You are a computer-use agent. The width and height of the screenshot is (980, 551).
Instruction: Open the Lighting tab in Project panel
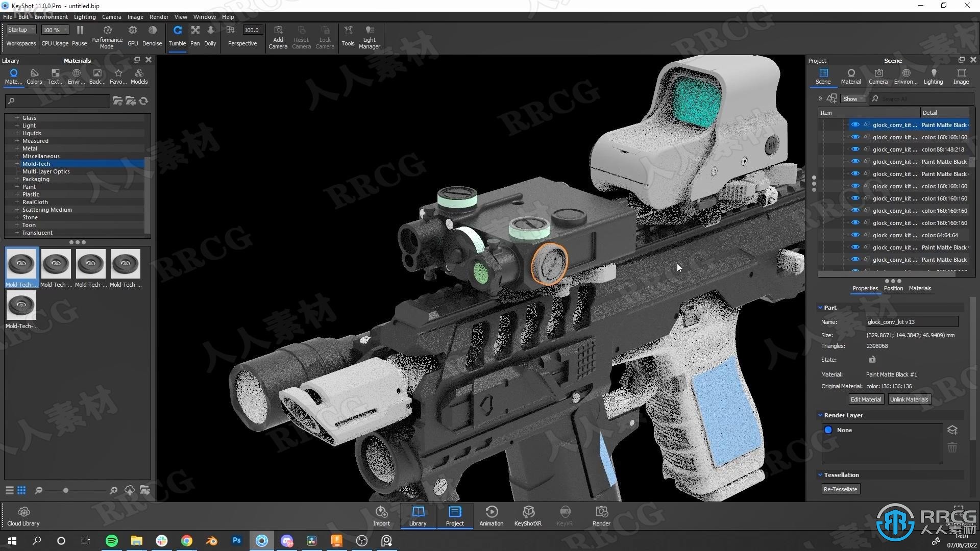(933, 77)
